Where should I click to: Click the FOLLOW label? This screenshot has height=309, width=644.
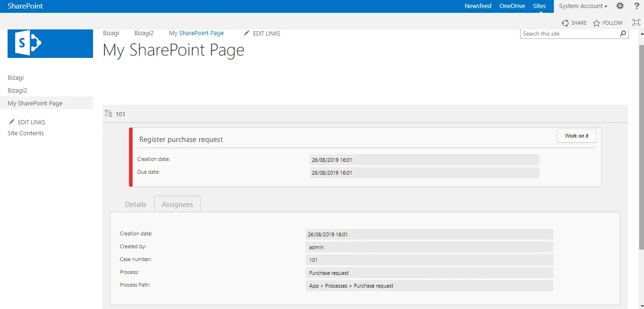click(x=613, y=23)
